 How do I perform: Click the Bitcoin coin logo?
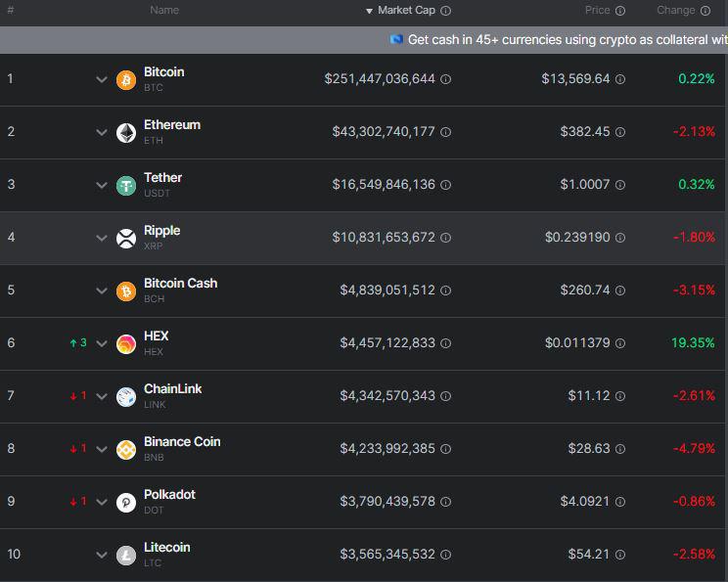pos(126,80)
